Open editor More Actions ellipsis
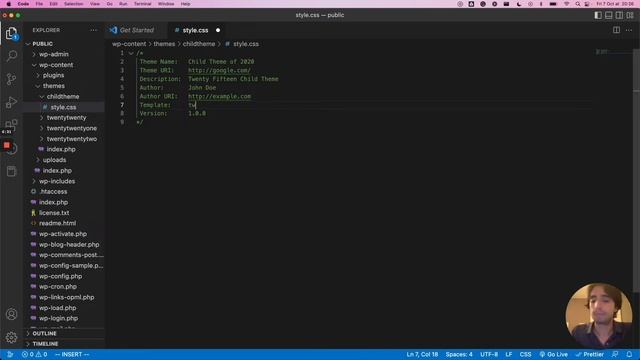The width and height of the screenshot is (640, 360). [x=629, y=30]
